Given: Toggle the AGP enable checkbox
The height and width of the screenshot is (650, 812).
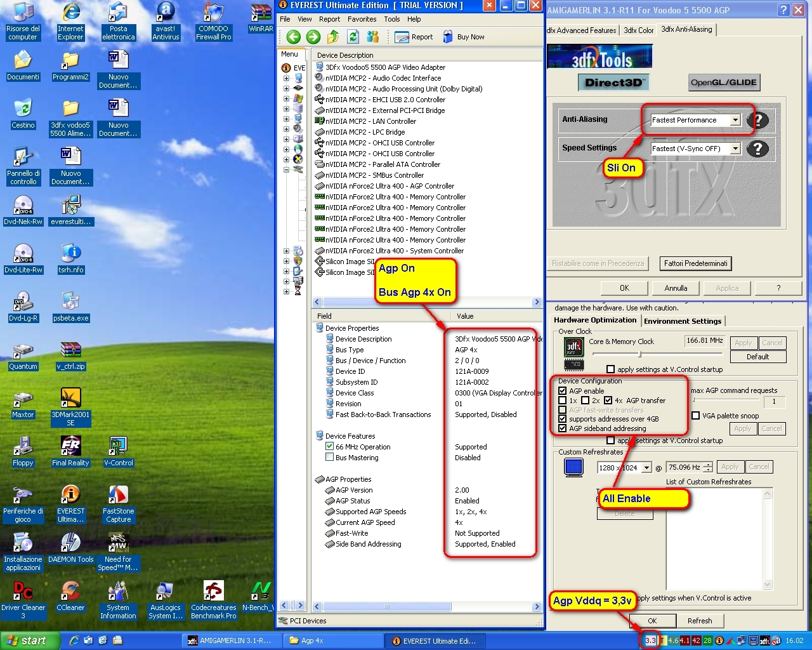Looking at the screenshot, I should point(562,391).
